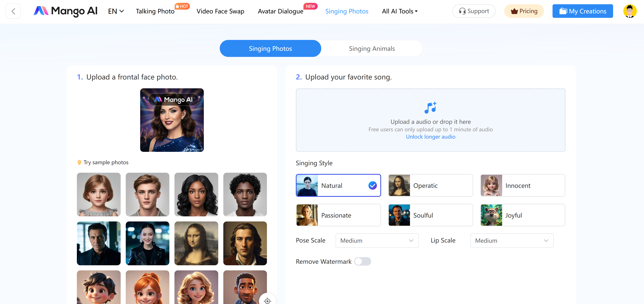
Task: Expand the All AI Tools menu
Action: click(399, 11)
